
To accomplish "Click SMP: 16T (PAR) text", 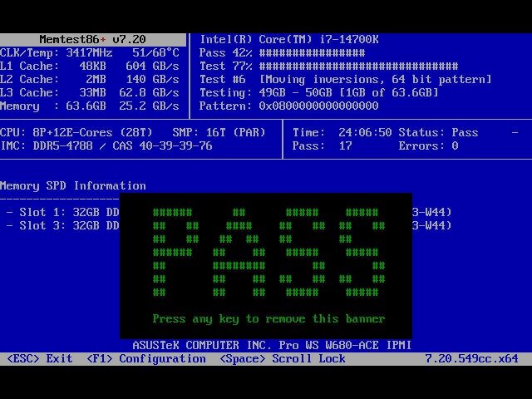I will (219, 132).
